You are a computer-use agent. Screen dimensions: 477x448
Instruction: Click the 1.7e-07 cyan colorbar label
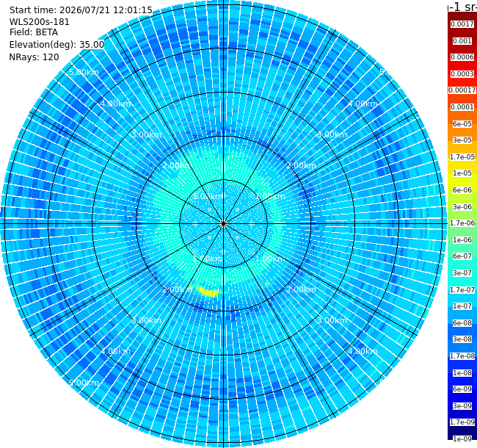(462, 290)
